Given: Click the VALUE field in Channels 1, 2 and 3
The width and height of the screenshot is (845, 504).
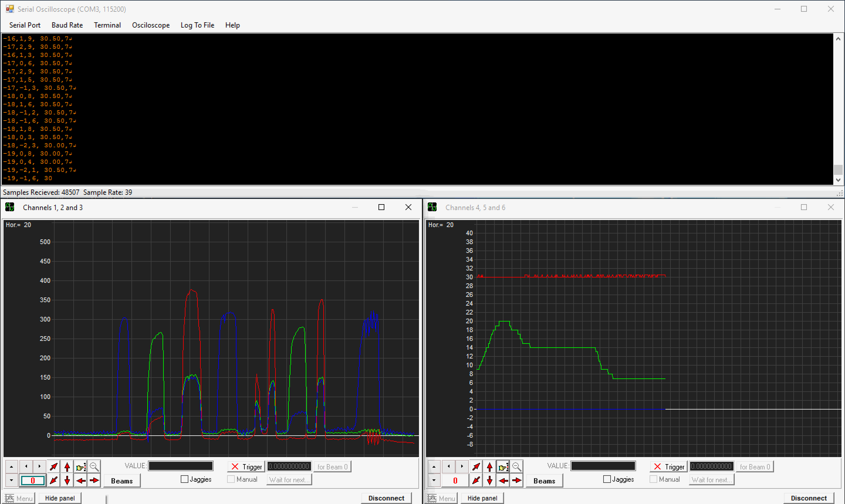Looking at the screenshot, I should point(181,466).
